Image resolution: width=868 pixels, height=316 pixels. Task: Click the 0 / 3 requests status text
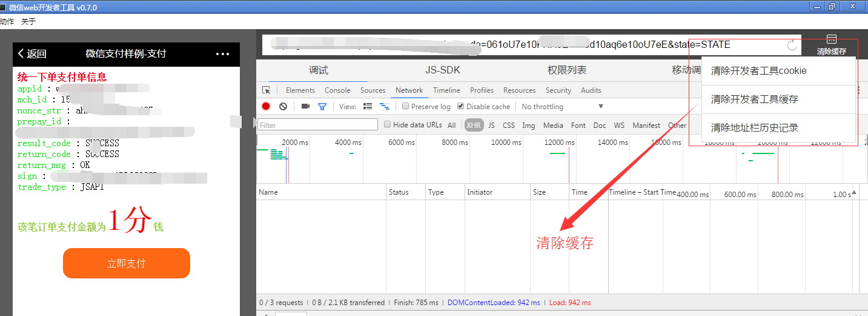[281, 302]
